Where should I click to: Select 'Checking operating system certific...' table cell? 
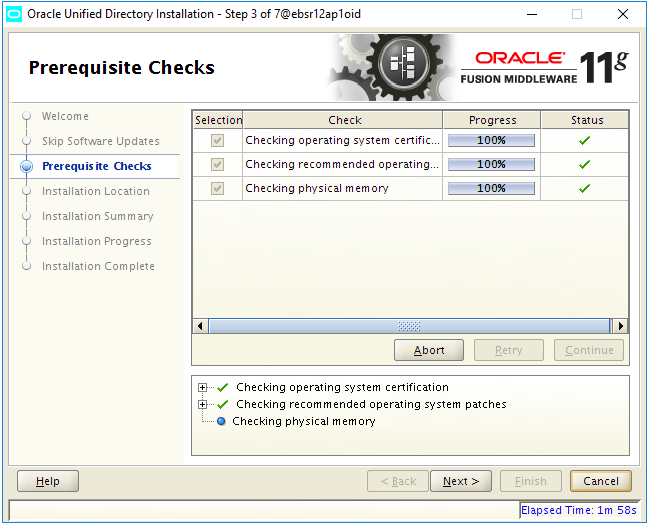coord(343,141)
